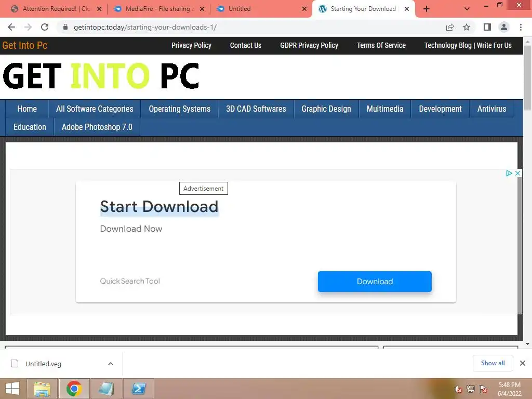Open the Privacy Policy link
This screenshot has width=532, height=399.
[191, 46]
